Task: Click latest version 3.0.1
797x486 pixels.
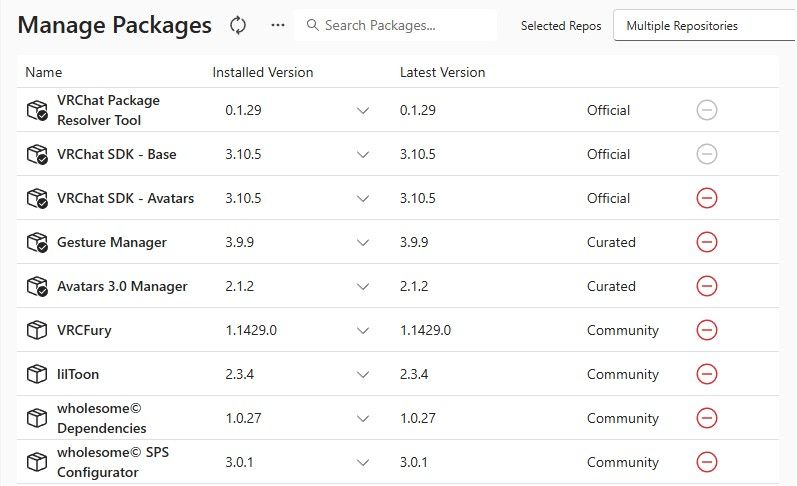Action: 414,462
